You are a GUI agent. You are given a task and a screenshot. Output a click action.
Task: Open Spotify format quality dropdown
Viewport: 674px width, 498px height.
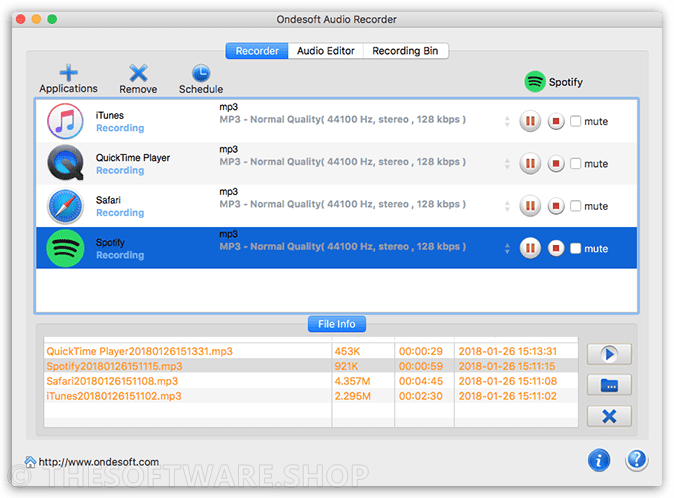pyautogui.click(x=507, y=248)
